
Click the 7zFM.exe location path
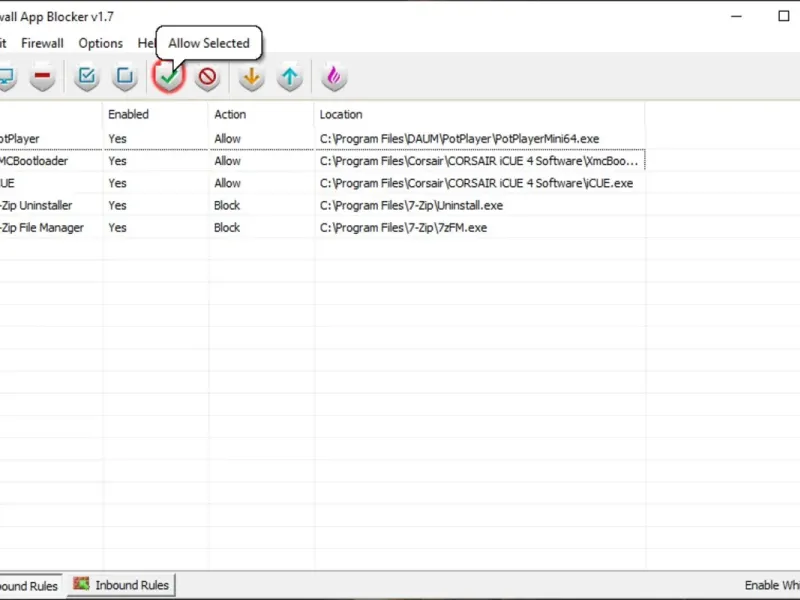403,228
